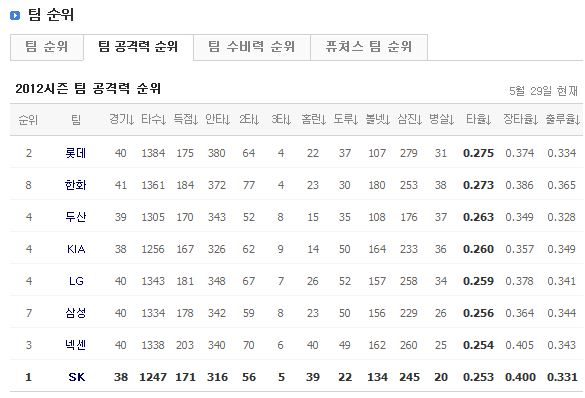
Task: Click 넥센 runs value 203
Action: click(185, 345)
